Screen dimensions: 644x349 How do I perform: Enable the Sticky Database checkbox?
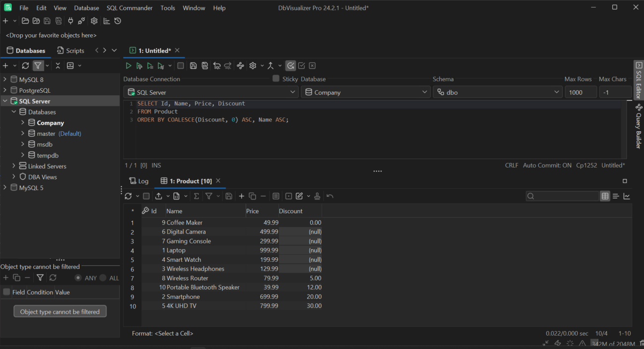pyautogui.click(x=275, y=79)
